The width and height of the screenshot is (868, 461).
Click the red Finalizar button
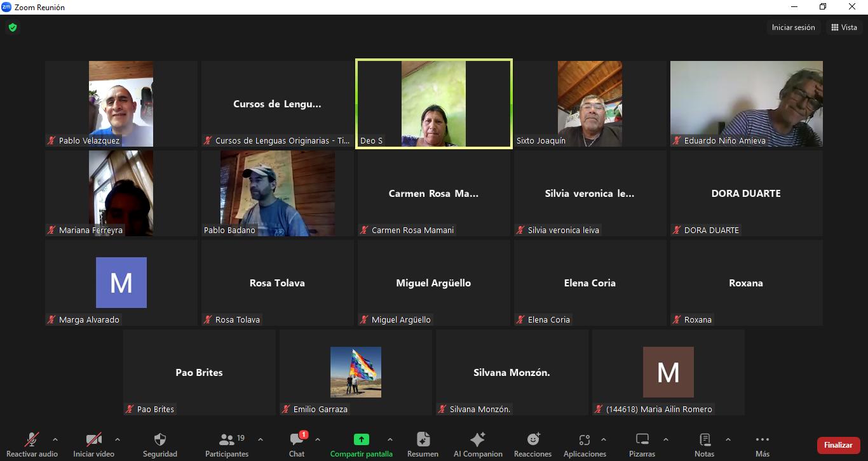[x=838, y=445]
